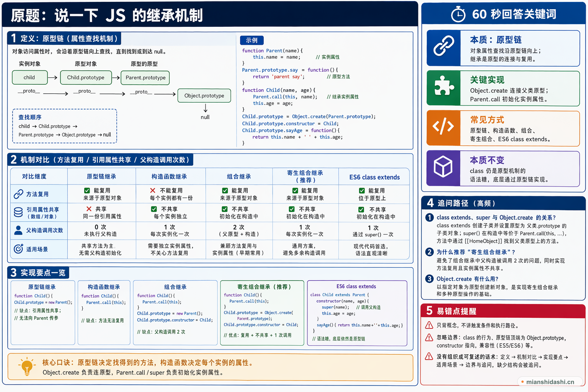The height and width of the screenshot is (392, 588).
Task: Click the stopwatch icon beside 60 秒回答关键词
Action: tap(458, 14)
